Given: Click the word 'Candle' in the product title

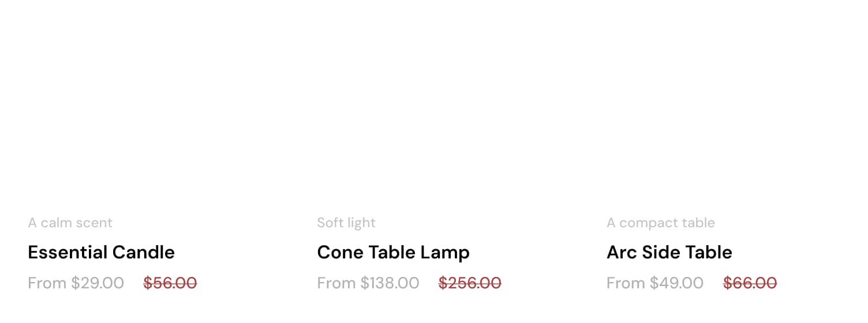Looking at the screenshot, I should [144, 252].
